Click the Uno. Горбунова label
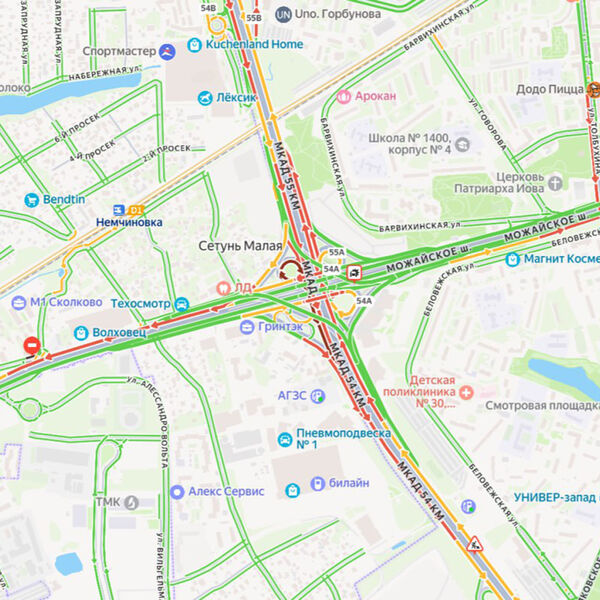Viewport: 600px width, 600px height. pyautogui.click(x=338, y=15)
